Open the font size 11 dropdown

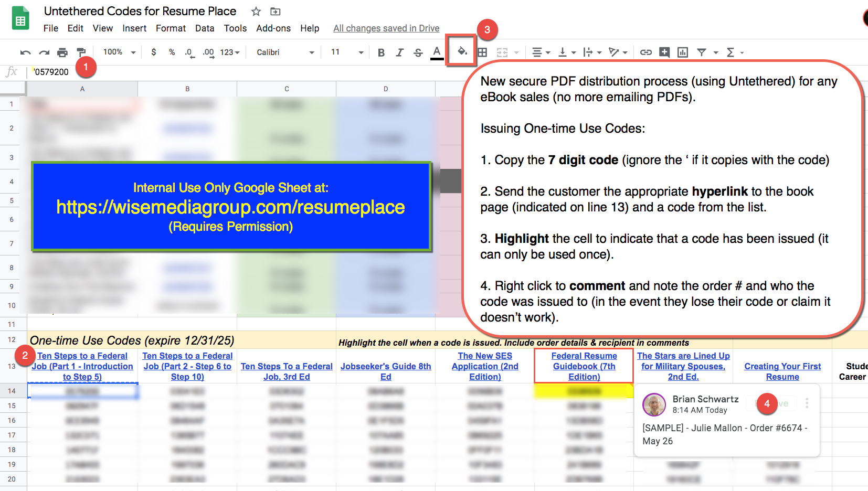[x=347, y=52]
